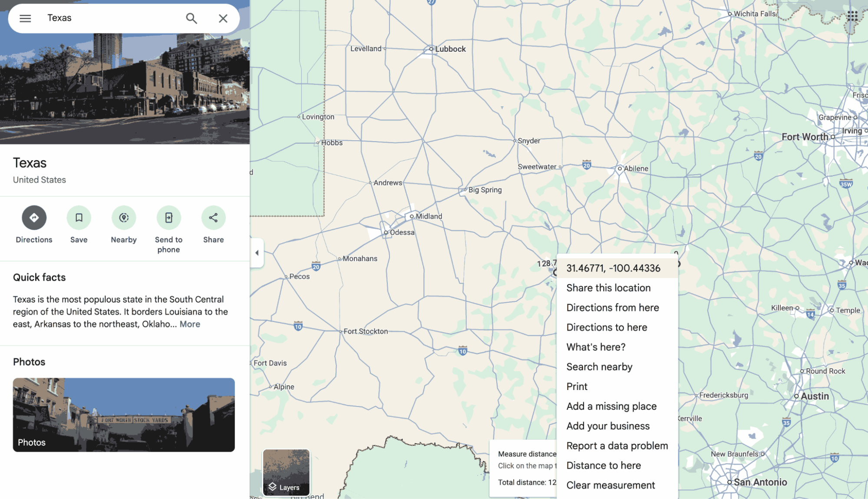This screenshot has width=868, height=499.
Task: Click the Killeen city label
Action: click(x=782, y=308)
